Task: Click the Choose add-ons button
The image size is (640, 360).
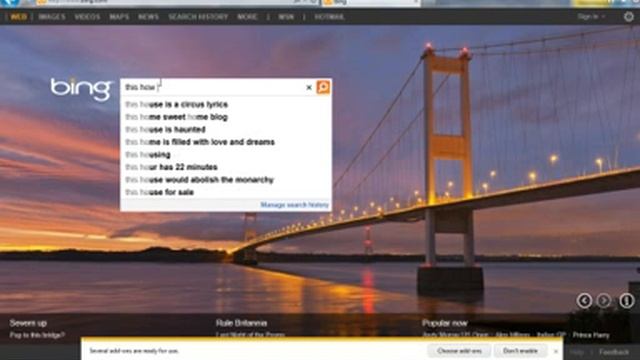Action: (459, 351)
